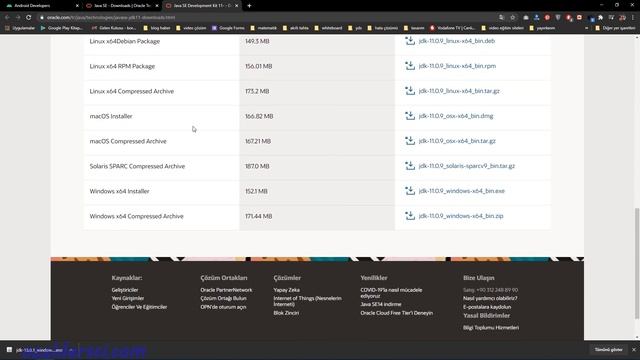
Task: Open Gelen Kutusu mail bookmark
Action: (113, 28)
